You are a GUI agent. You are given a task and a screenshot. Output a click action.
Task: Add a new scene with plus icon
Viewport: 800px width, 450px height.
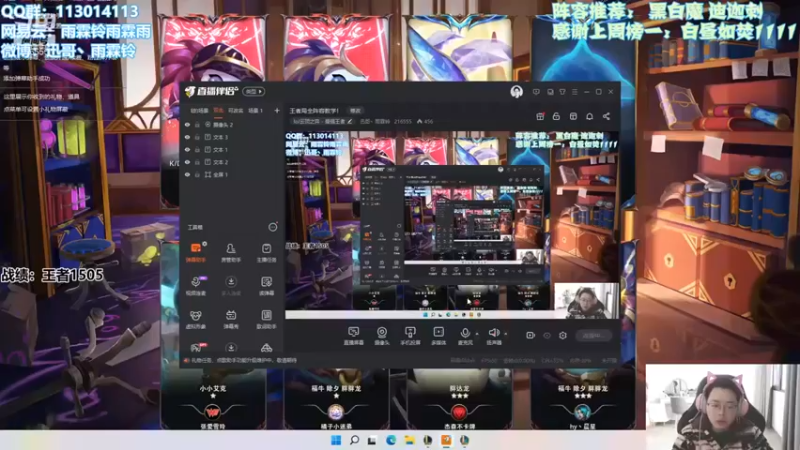point(277,111)
